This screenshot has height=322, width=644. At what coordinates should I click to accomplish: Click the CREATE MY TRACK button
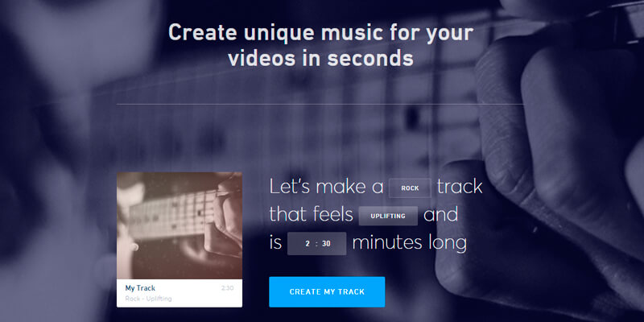[x=327, y=292]
